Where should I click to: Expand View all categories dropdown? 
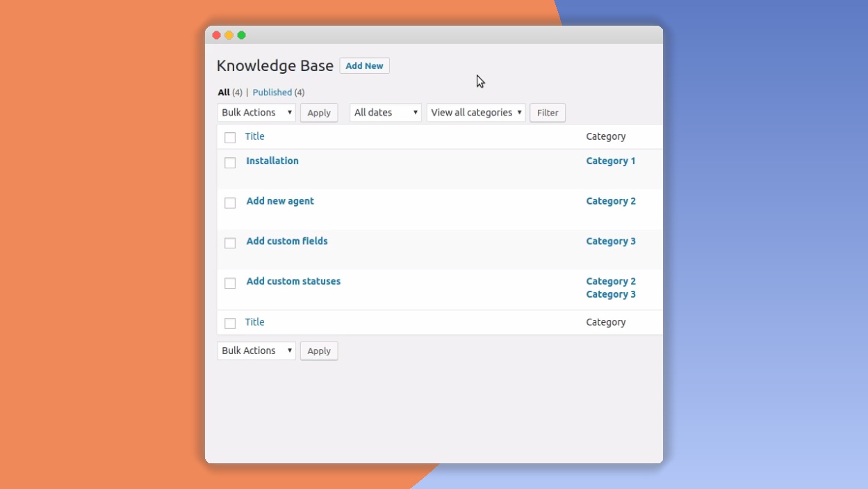click(476, 113)
